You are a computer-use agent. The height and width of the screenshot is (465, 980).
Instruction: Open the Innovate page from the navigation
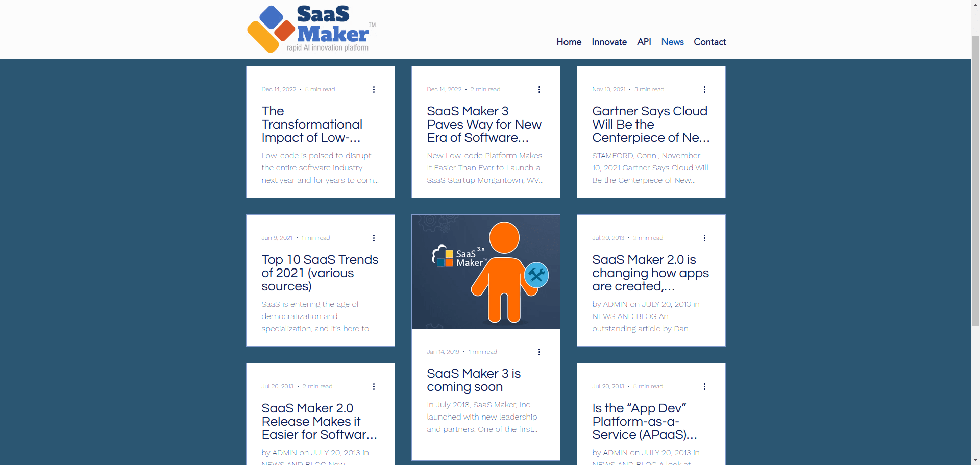pyautogui.click(x=609, y=42)
